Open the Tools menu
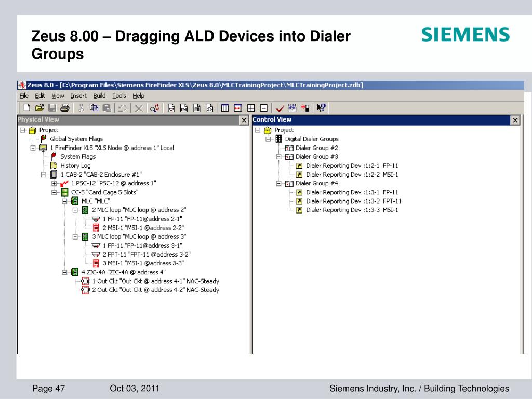Image resolution: width=532 pixels, height=399 pixels. pyautogui.click(x=119, y=96)
